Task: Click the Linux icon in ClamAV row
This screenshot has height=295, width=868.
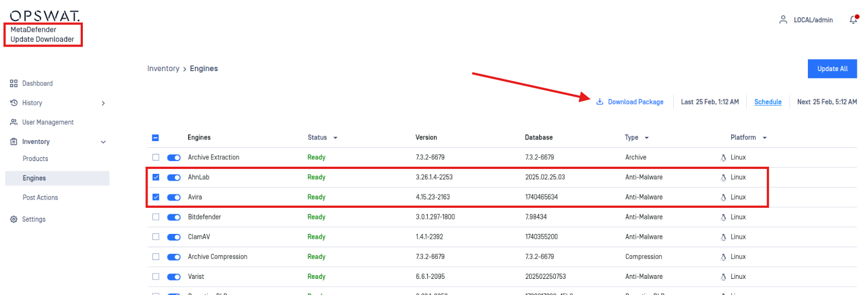Action: click(723, 237)
